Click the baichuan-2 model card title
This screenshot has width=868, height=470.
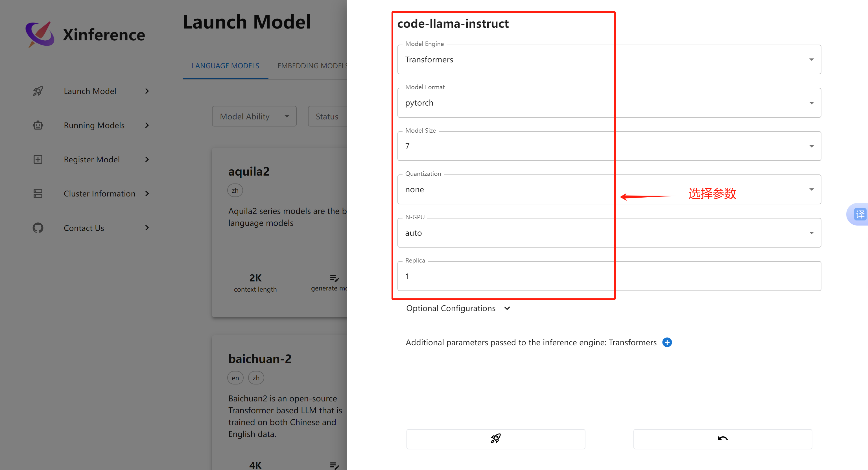260,359
